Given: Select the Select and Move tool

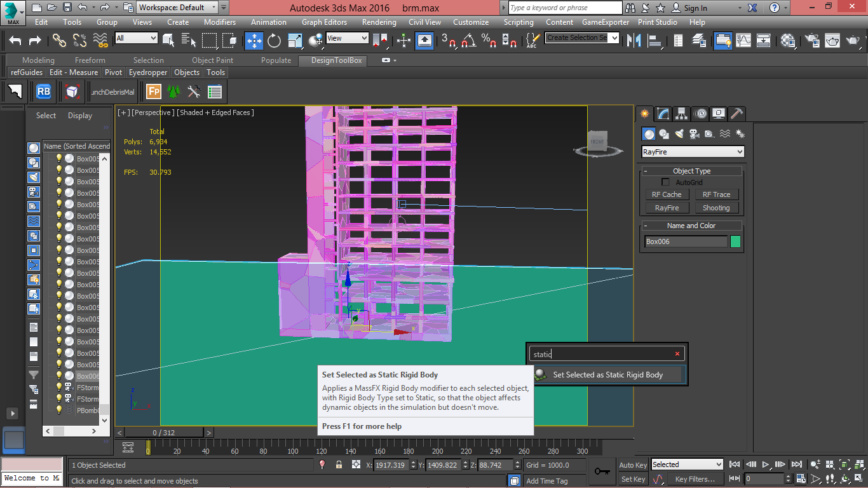Looking at the screenshot, I should pyautogui.click(x=254, y=41).
